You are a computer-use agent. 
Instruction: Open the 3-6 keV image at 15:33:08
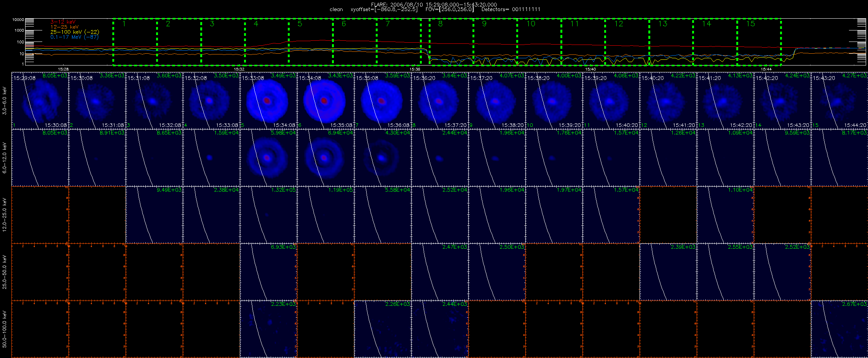click(x=269, y=101)
